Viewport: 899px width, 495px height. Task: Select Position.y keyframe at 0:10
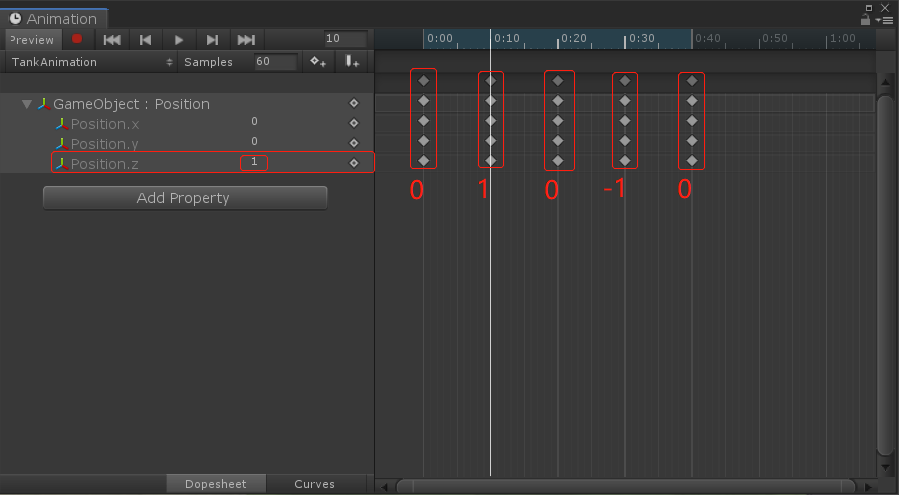491,141
